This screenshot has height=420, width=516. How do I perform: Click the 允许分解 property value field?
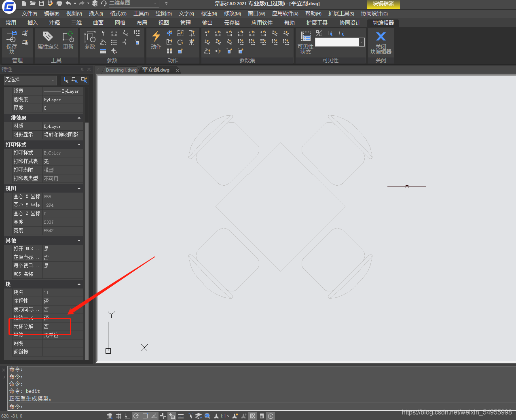click(x=63, y=326)
